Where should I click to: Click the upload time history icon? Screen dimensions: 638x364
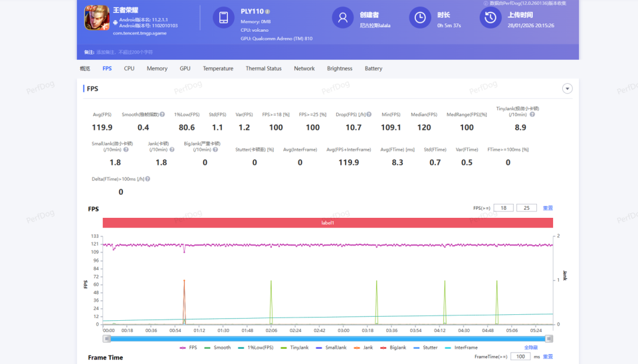tap(490, 17)
